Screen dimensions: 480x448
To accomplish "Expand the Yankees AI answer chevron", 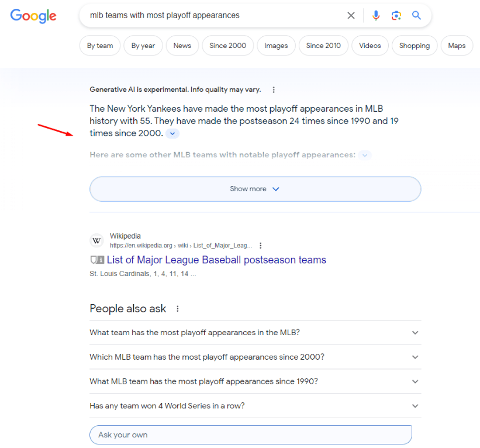I will click(x=172, y=134).
